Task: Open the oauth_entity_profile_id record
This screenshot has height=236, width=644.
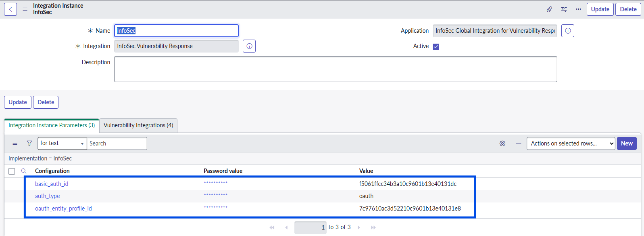Action: pos(63,209)
